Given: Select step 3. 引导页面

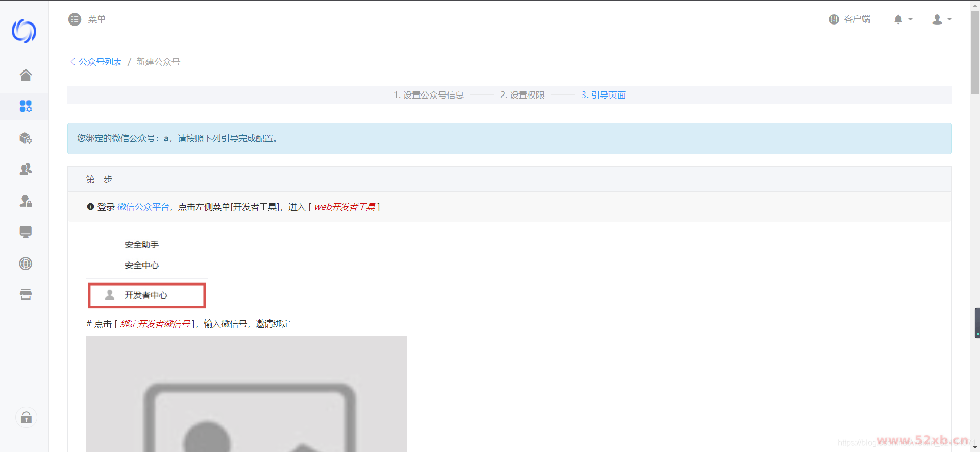Looking at the screenshot, I should (603, 95).
